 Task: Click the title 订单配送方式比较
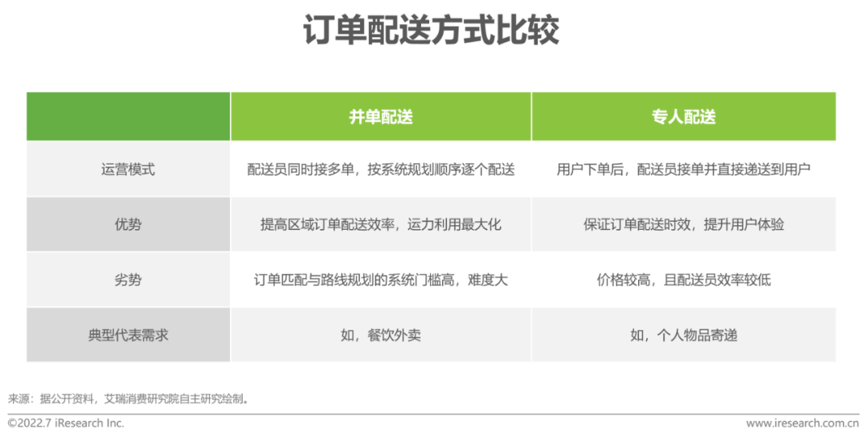point(431,31)
